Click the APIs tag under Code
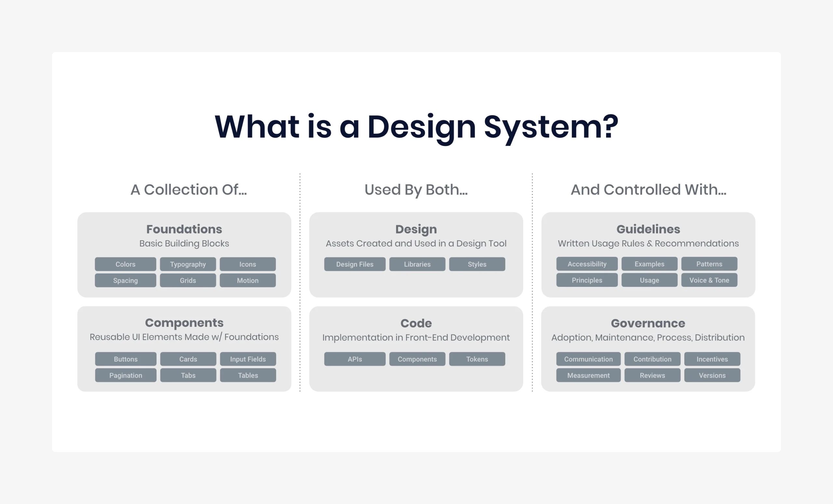The height and width of the screenshot is (504, 833). [x=355, y=359]
